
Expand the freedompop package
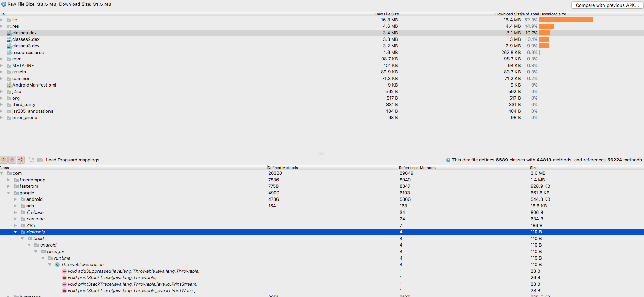click(9, 180)
